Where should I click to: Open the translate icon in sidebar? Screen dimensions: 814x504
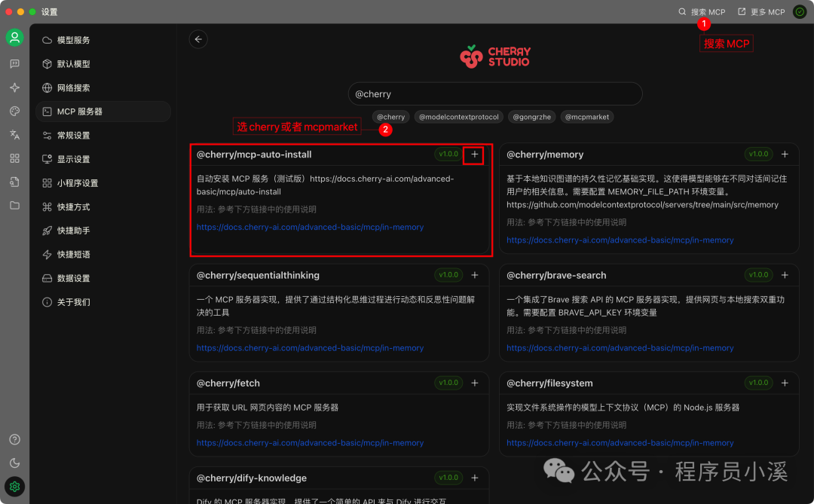14,135
